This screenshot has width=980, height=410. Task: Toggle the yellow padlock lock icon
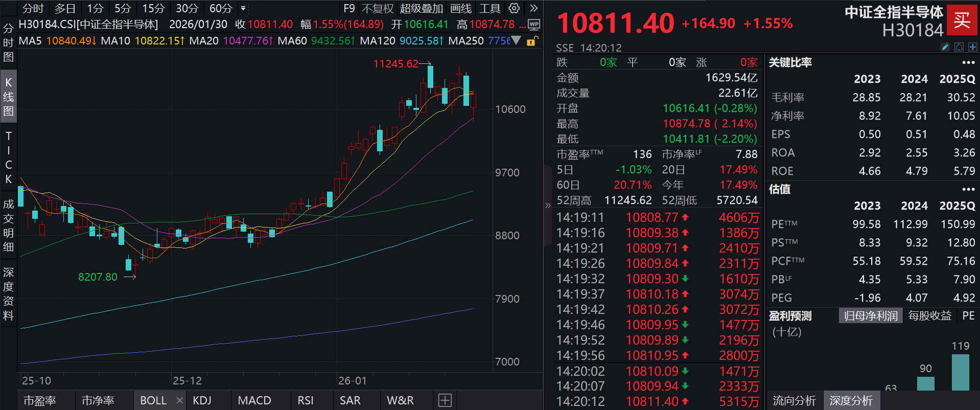pos(532,41)
